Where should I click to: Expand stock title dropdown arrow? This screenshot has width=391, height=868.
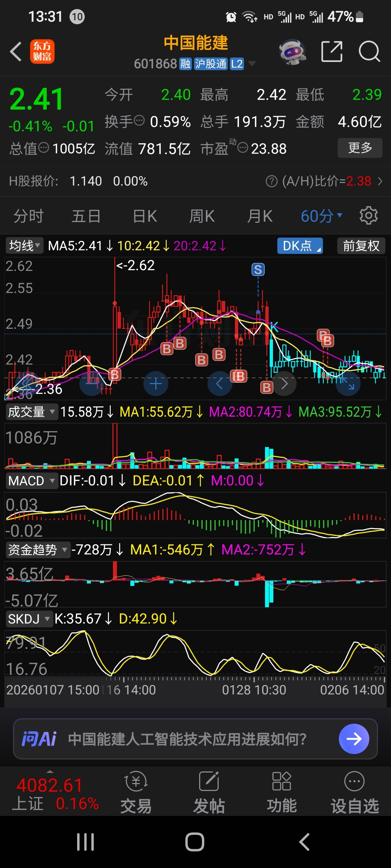pos(252,64)
